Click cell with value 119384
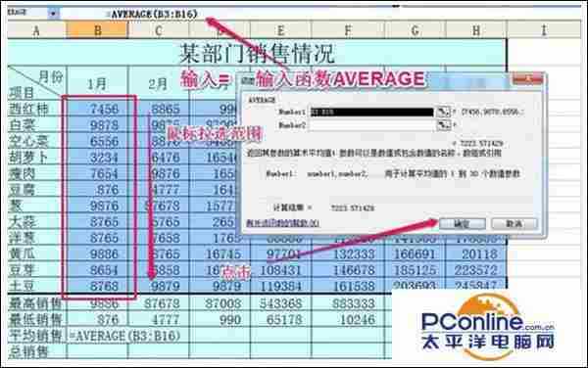Viewport: 588px width, 368px height. tap(280, 287)
